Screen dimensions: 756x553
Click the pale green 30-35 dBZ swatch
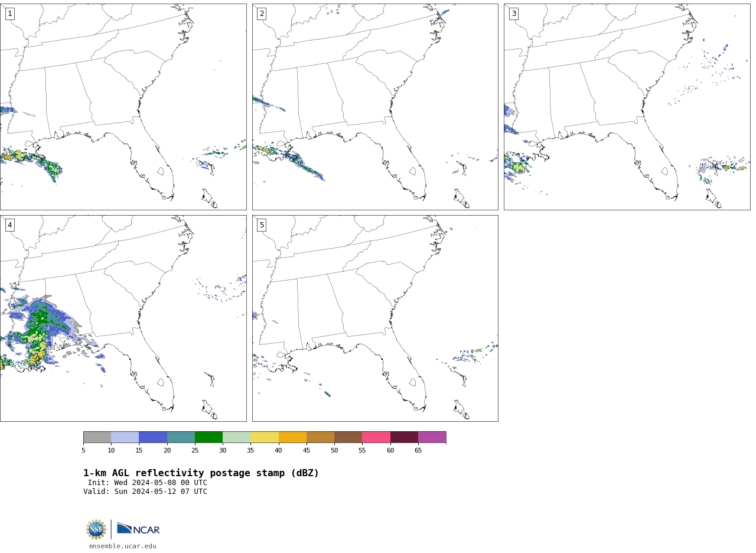click(x=237, y=437)
